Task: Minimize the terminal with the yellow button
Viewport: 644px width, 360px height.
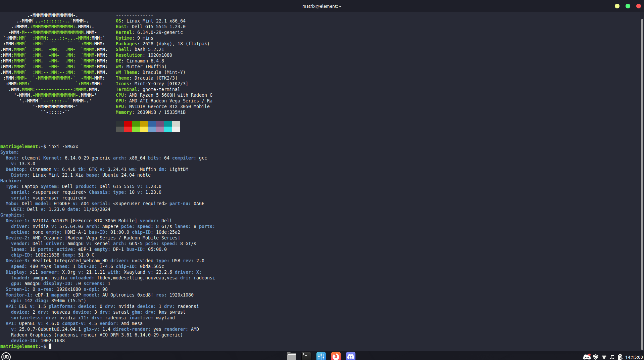Action: pos(617,6)
